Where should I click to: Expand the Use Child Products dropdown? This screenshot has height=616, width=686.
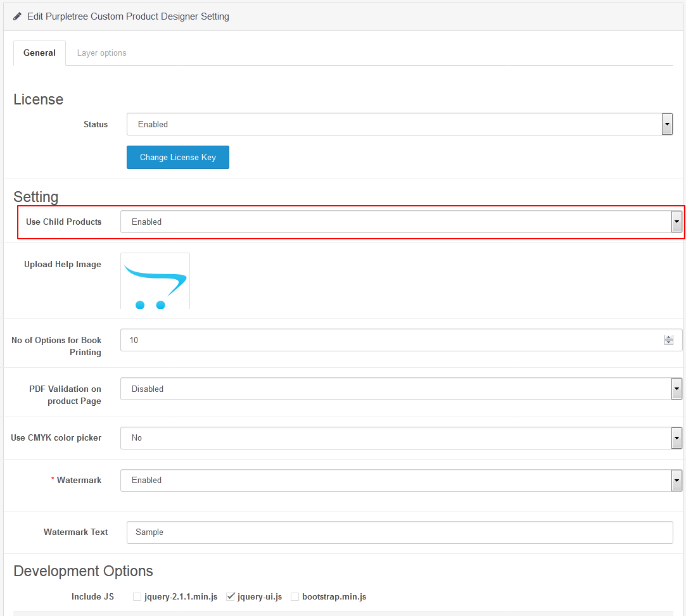401,222
